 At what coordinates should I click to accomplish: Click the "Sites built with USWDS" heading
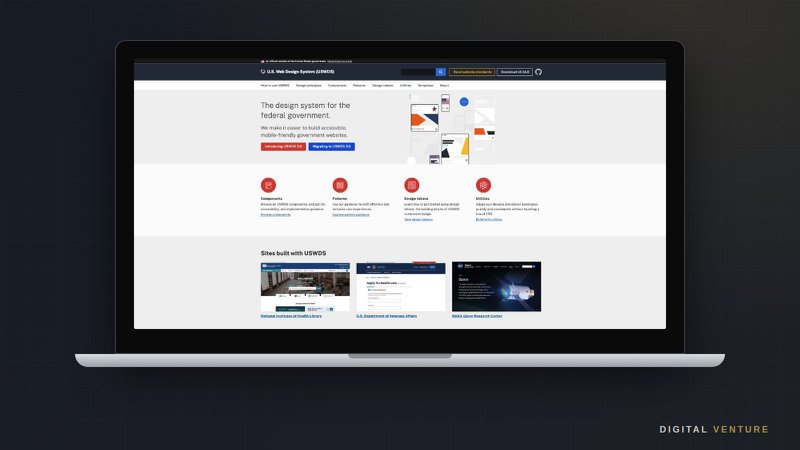293,253
